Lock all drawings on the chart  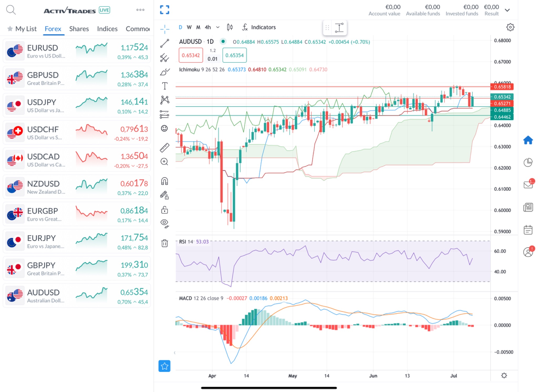click(164, 210)
